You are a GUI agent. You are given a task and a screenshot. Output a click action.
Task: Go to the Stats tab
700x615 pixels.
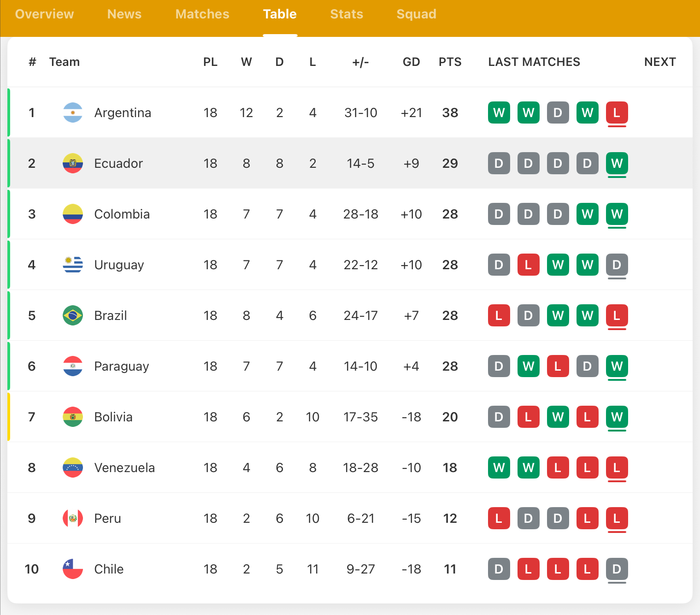pos(347,14)
